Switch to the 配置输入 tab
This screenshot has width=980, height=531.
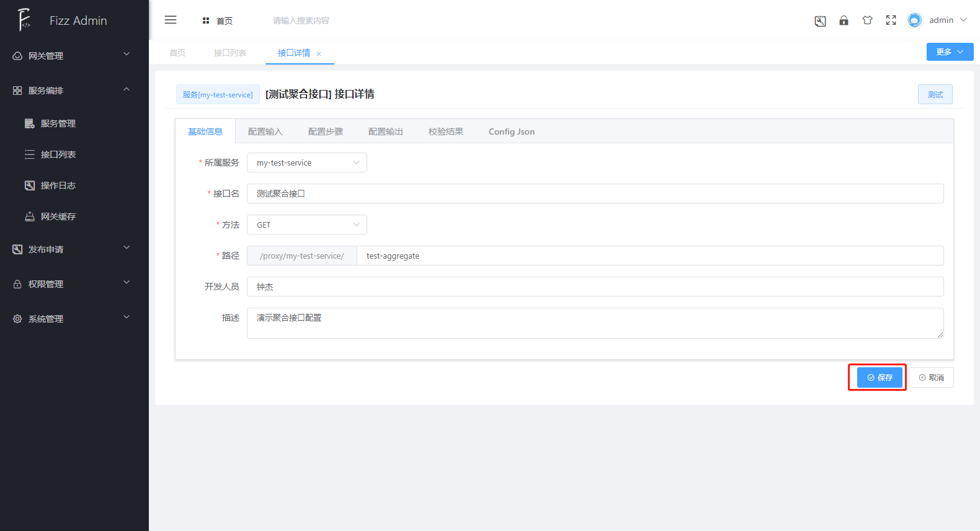(265, 132)
